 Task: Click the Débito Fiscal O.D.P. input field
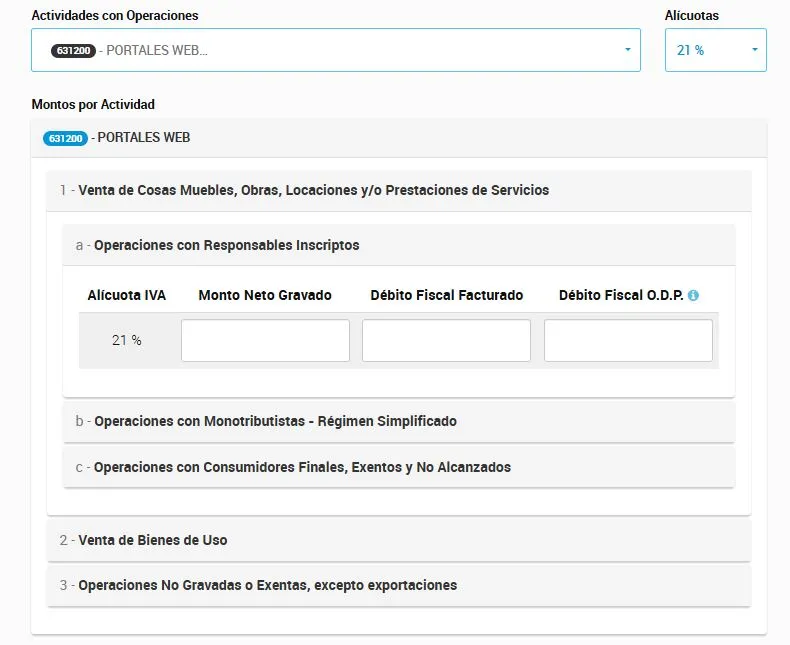click(628, 340)
